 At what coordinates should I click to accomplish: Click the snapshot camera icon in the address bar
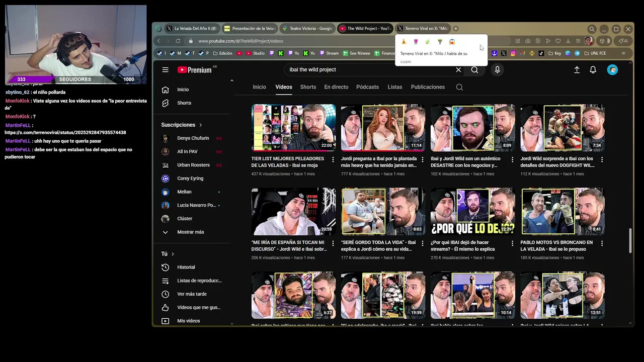pyautogui.click(x=528, y=41)
